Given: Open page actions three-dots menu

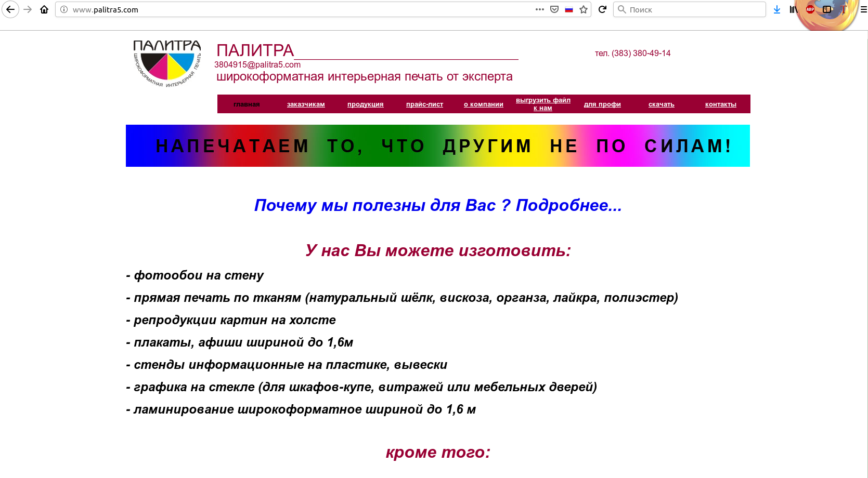Looking at the screenshot, I should pos(540,9).
